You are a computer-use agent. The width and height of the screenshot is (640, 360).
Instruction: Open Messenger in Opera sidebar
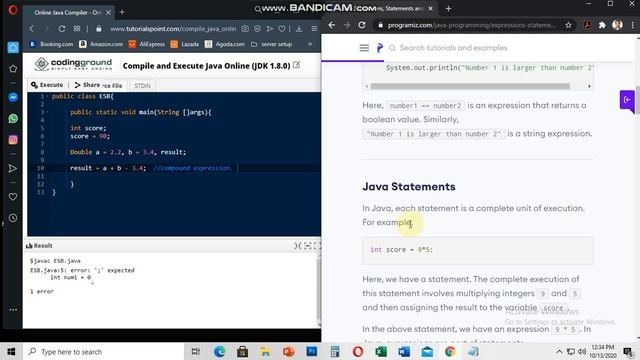coord(13,97)
